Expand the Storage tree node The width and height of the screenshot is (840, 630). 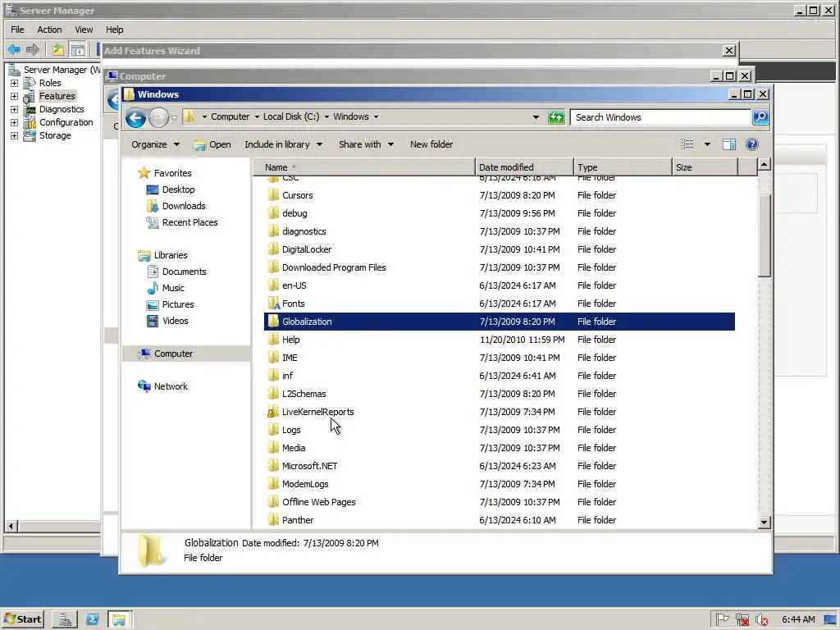15,135
